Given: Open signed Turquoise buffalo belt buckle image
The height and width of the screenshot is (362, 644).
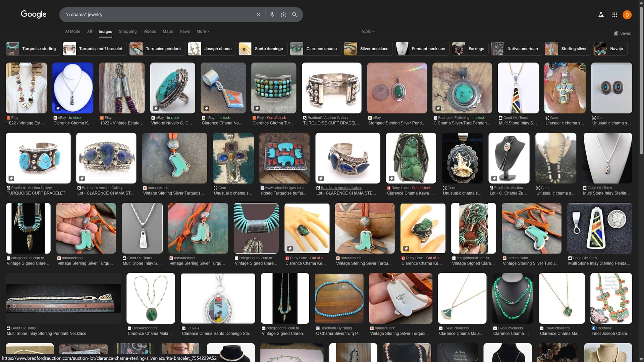Looking at the screenshot, I should (x=284, y=158).
